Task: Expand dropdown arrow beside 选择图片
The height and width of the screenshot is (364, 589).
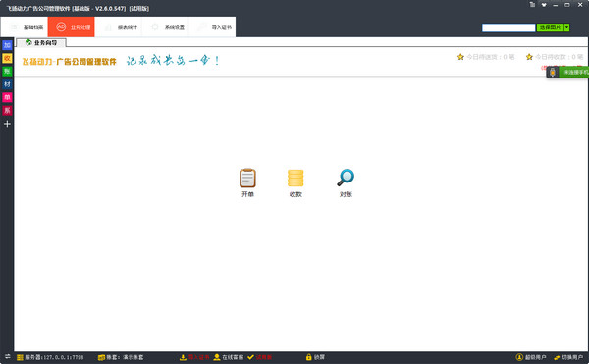Action: [x=566, y=27]
